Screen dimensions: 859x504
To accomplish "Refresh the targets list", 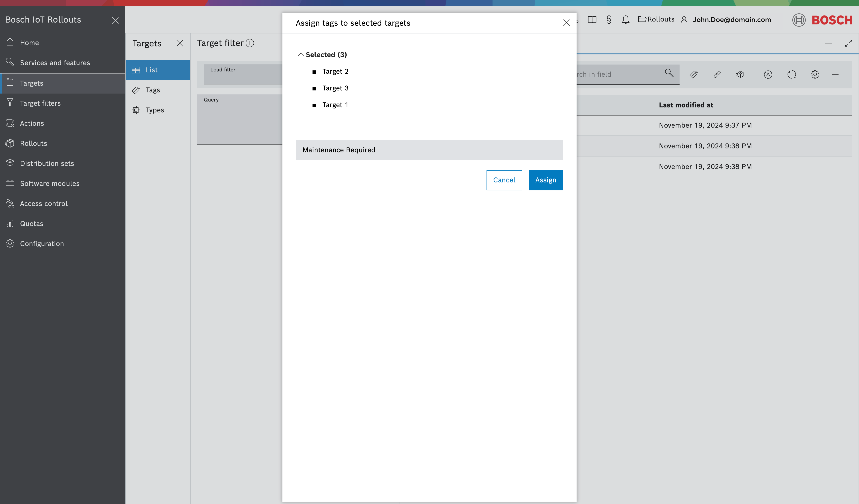I will coord(792,74).
